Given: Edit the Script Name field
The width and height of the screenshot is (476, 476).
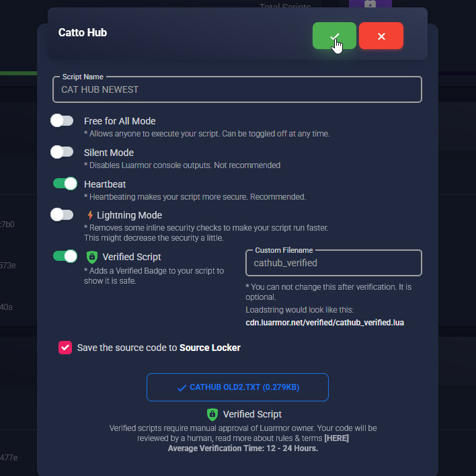Looking at the screenshot, I should pyautogui.click(x=237, y=89).
